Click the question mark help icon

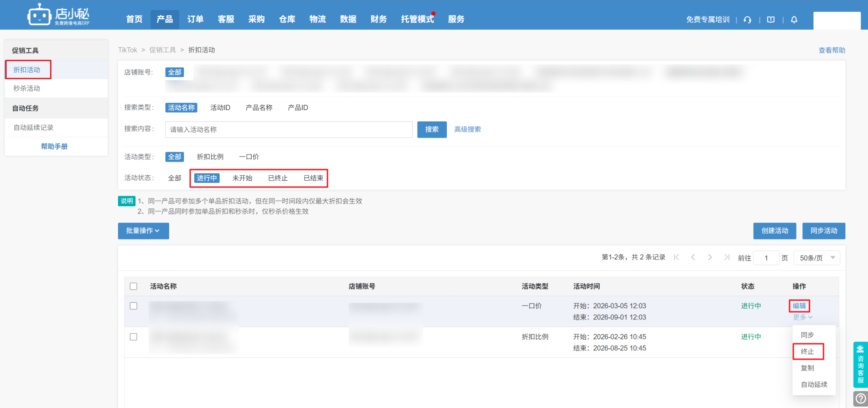point(861,399)
